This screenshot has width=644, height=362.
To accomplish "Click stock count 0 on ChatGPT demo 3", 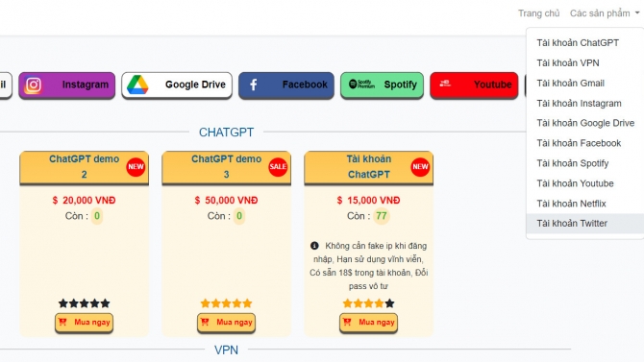I will [x=239, y=216].
